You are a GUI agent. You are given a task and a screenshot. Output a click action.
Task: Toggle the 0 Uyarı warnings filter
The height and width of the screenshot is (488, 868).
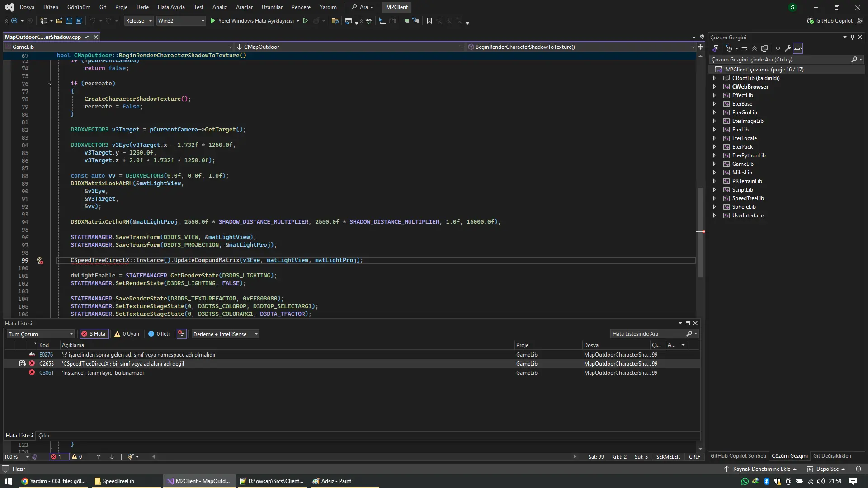127,334
